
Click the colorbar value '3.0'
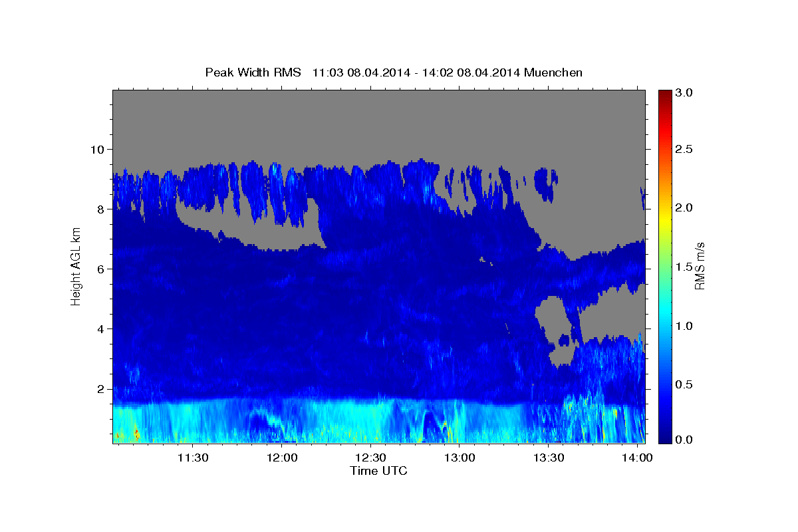[686, 93]
